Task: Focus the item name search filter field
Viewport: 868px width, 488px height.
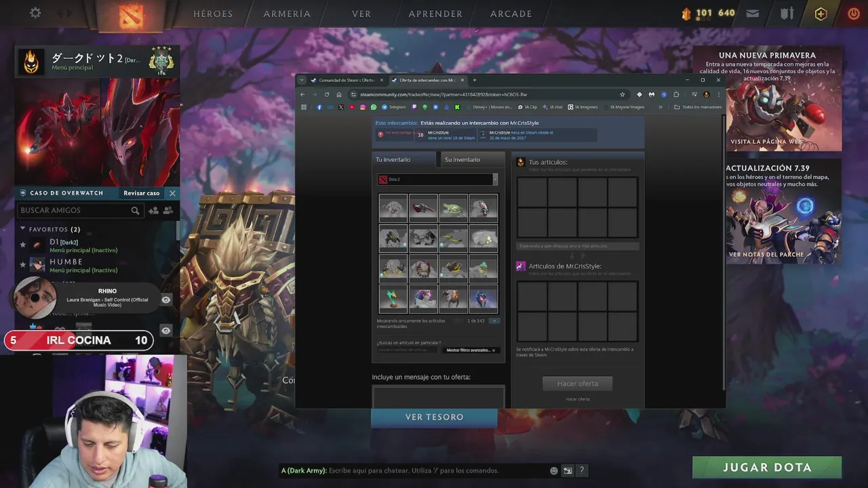Action: pos(407,350)
